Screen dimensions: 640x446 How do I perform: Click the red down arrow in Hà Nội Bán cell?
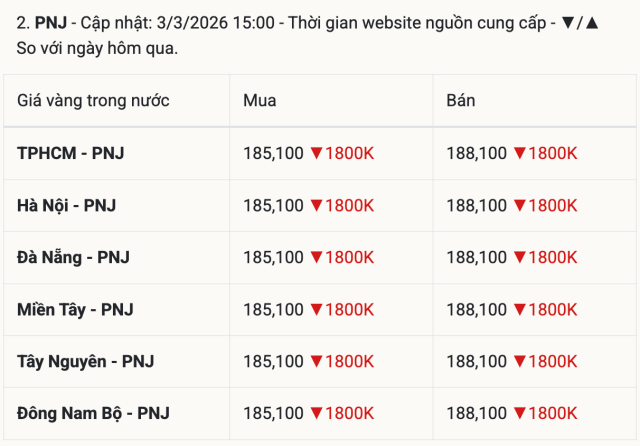point(519,206)
